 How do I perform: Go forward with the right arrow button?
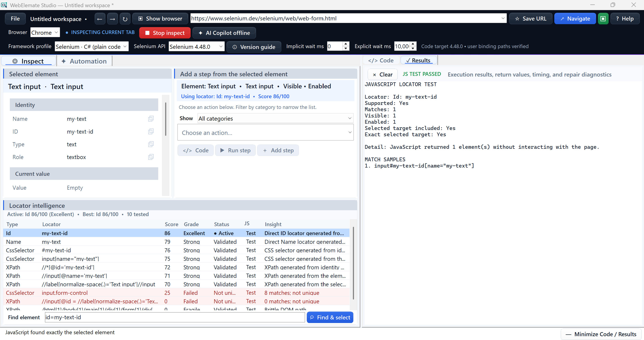tap(113, 19)
